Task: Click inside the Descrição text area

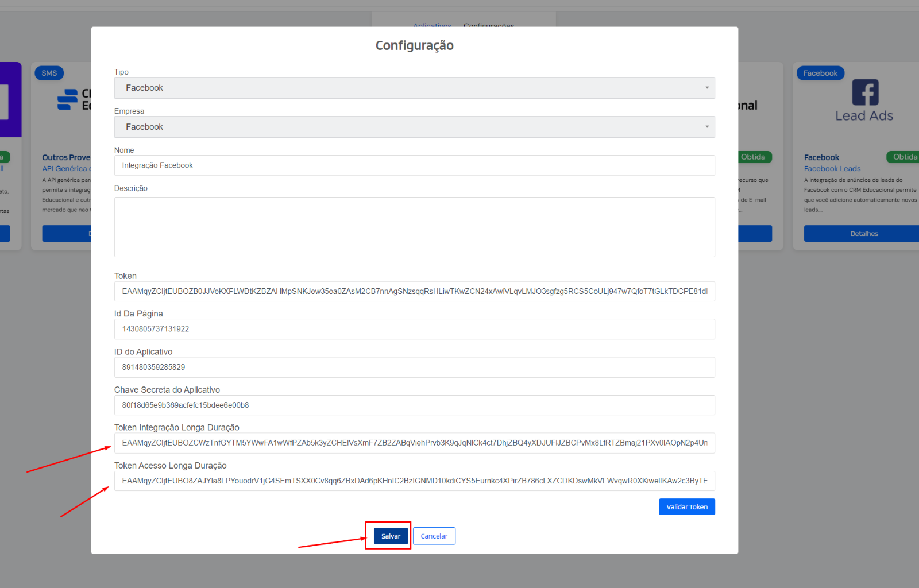Action: [414, 227]
